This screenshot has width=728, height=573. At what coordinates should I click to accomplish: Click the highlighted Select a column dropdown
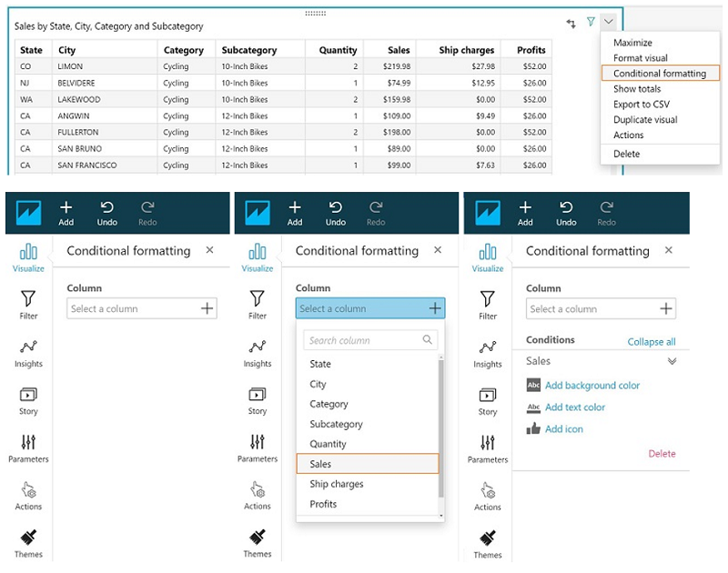coord(370,308)
